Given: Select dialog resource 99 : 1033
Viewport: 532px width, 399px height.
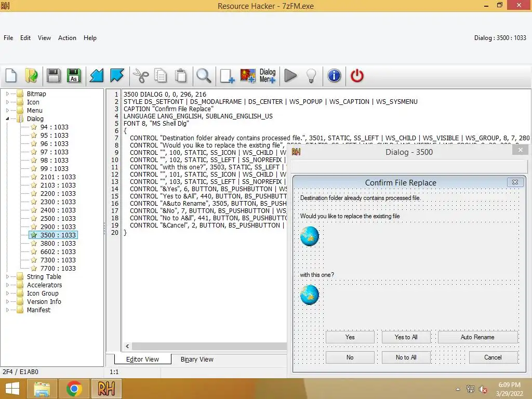Looking at the screenshot, I should pyautogui.click(x=54, y=169).
